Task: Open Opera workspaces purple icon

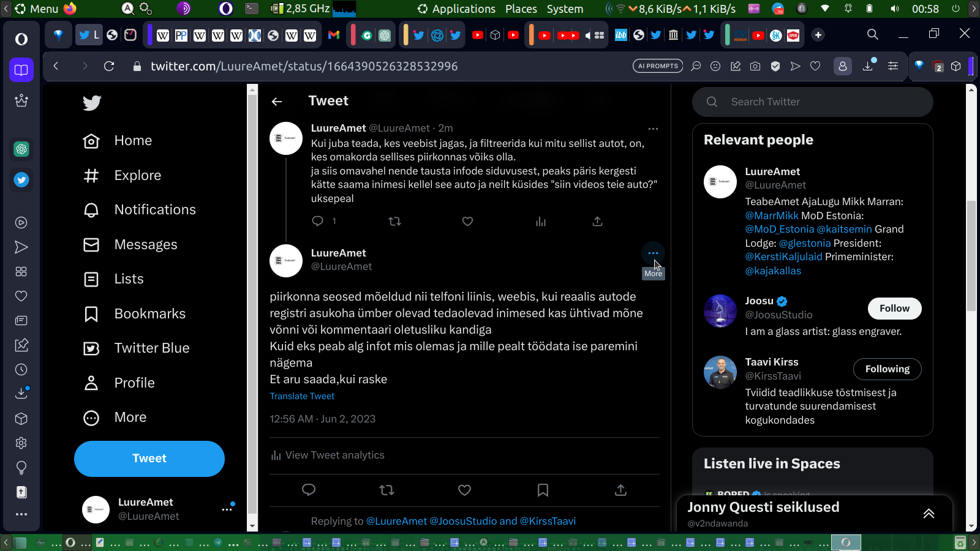Action: click(21, 70)
